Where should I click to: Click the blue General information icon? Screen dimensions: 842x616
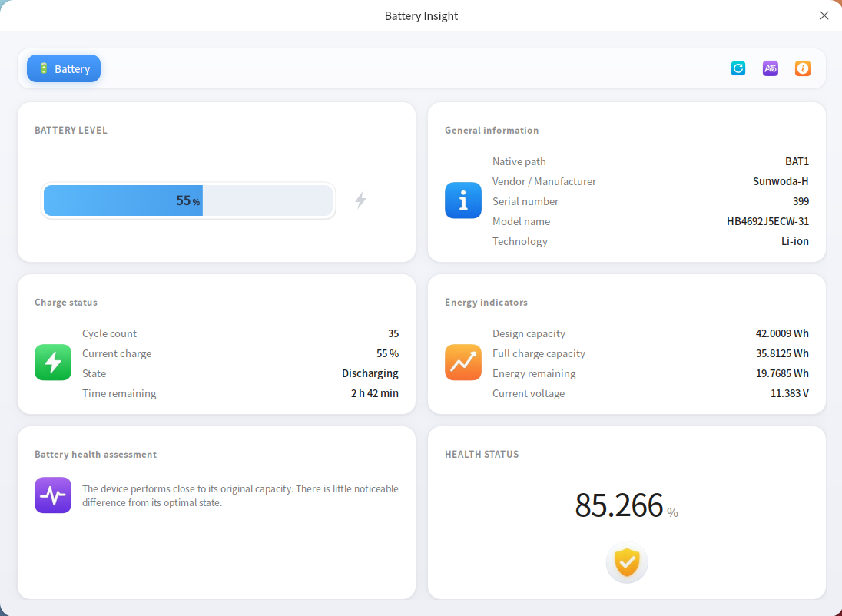463,200
